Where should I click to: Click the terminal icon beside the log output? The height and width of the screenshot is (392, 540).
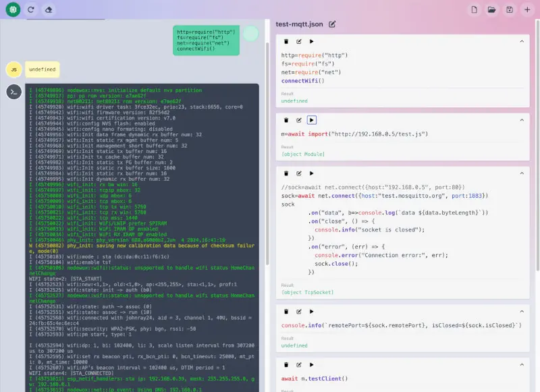point(13,92)
